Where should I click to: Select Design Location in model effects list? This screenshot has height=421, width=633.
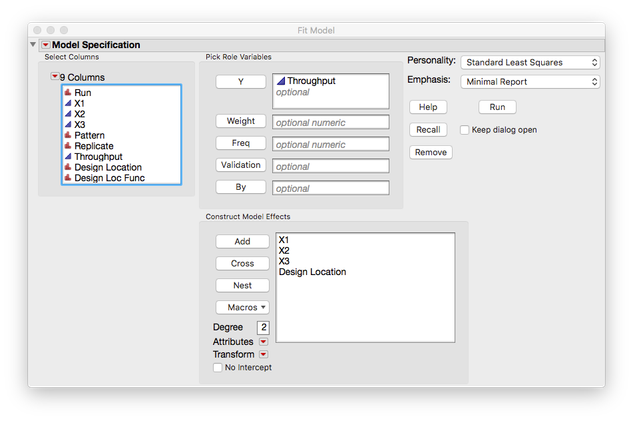point(313,272)
